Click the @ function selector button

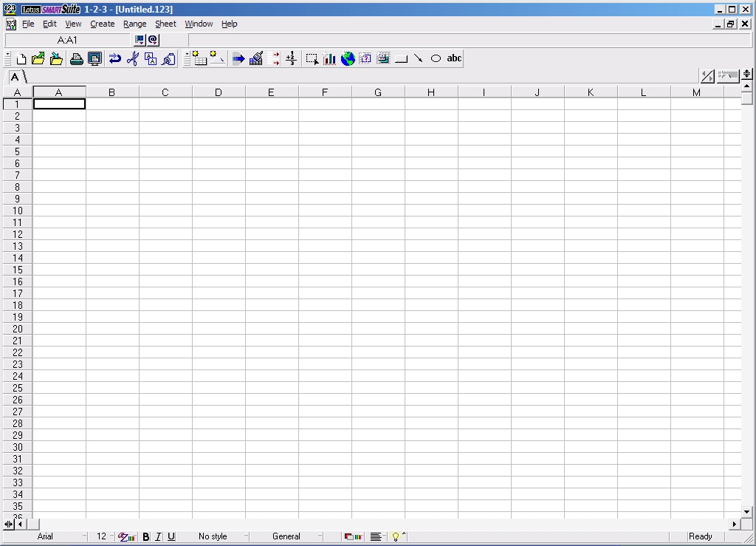[153, 40]
